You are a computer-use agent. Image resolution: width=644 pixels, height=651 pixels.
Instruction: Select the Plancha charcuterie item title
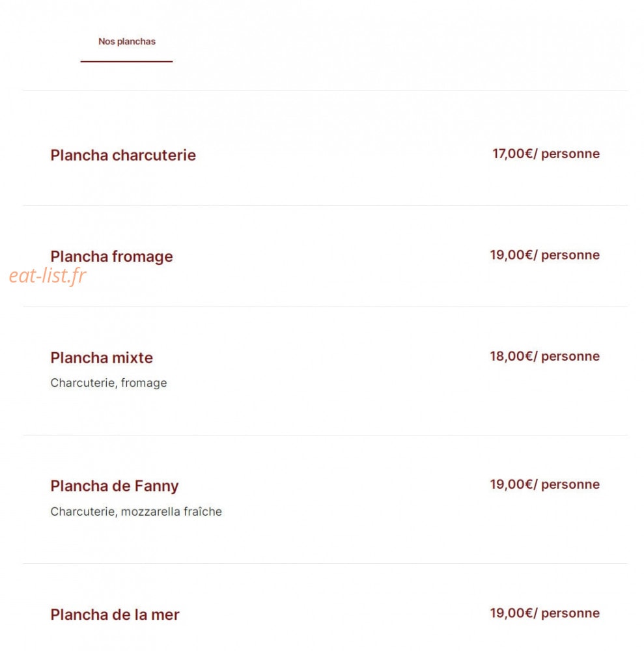pyautogui.click(x=123, y=156)
